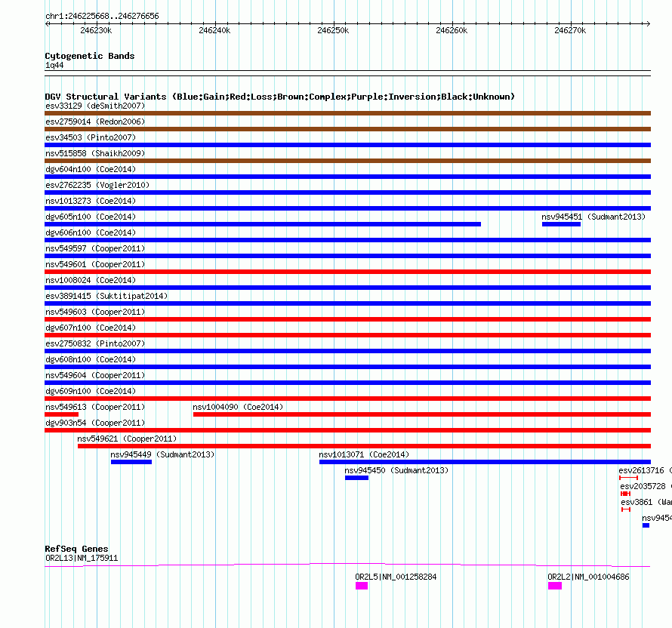Select the nsv1004090 (Coe2014) label
The height and width of the screenshot is (628, 672).
pyautogui.click(x=238, y=407)
